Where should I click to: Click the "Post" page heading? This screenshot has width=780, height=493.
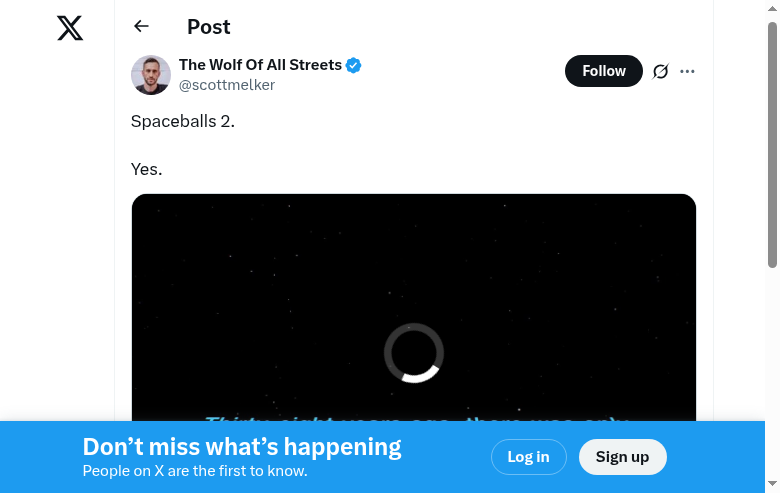(208, 27)
